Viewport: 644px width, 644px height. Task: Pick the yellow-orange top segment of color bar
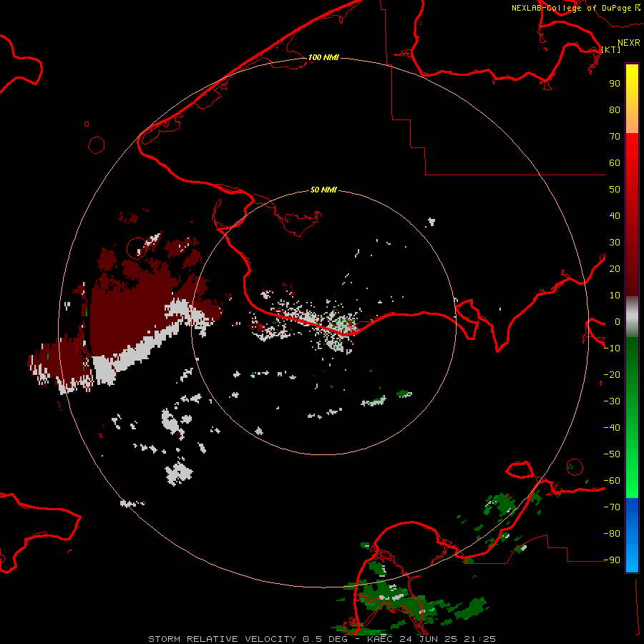tap(632, 99)
